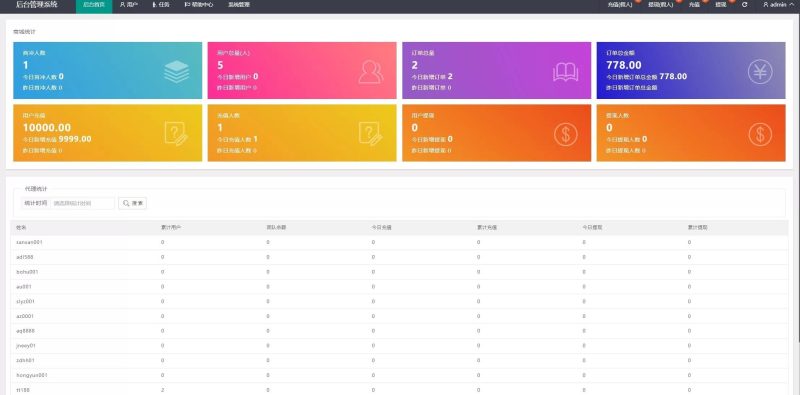Open the 帮助中心 menu
The width and height of the screenshot is (800, 395).
[x=199, y=5]
